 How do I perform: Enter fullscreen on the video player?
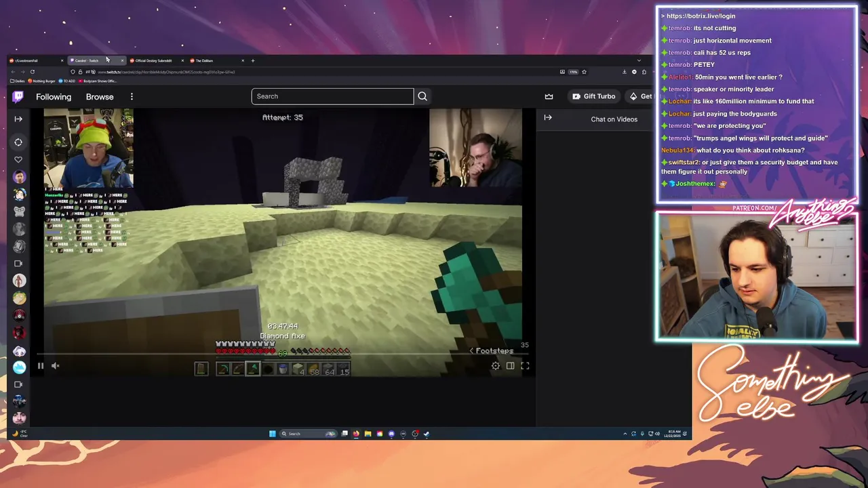[x=525, y=366]
